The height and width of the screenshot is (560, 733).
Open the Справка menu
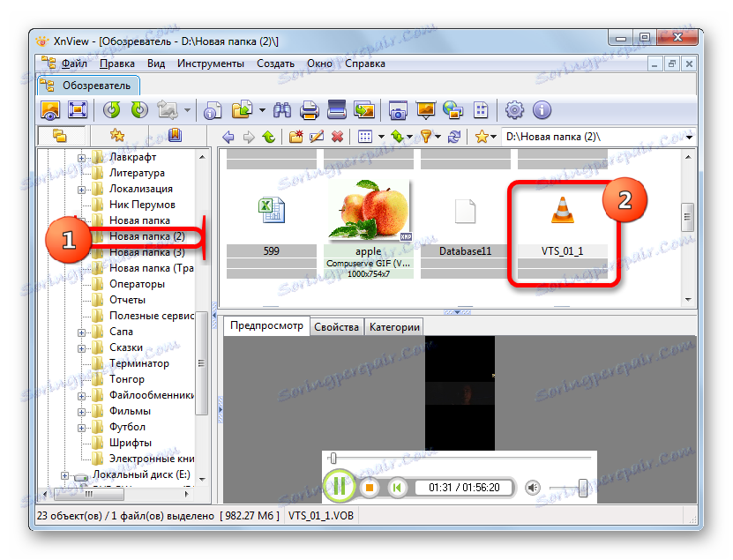(365, 63)
